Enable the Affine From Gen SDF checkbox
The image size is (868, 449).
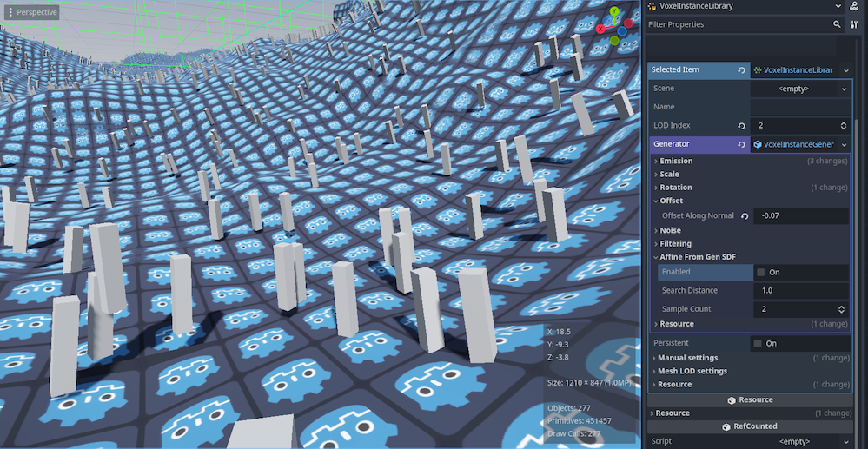click(x=760, y=272)
